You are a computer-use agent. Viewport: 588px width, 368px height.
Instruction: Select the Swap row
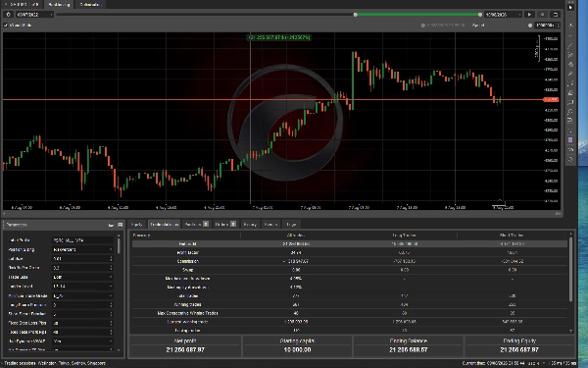coord(350,270)
